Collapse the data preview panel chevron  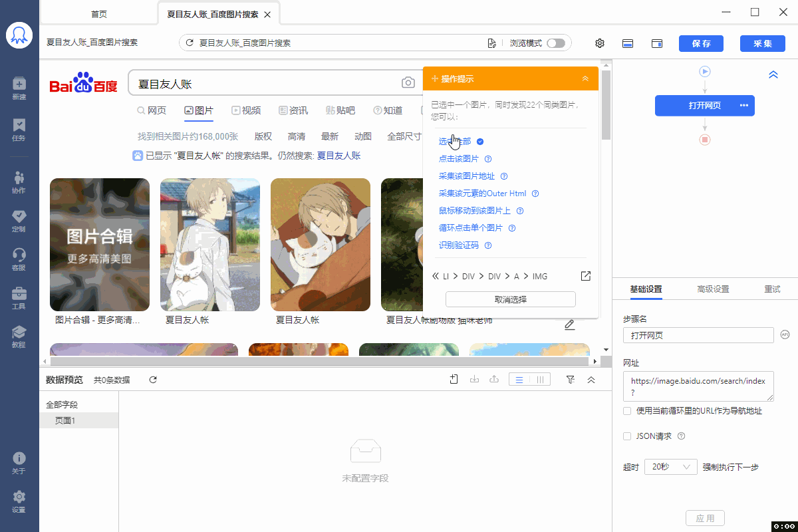(591, 379)
